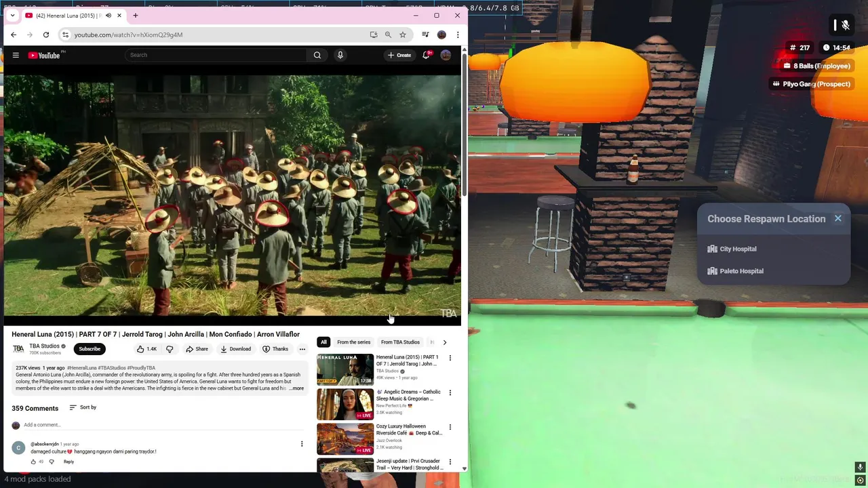Viewport: 868px width, 488px height.
Task: Open Heneral Luna PART 1 thumbnail
Action: coord(345,369)
